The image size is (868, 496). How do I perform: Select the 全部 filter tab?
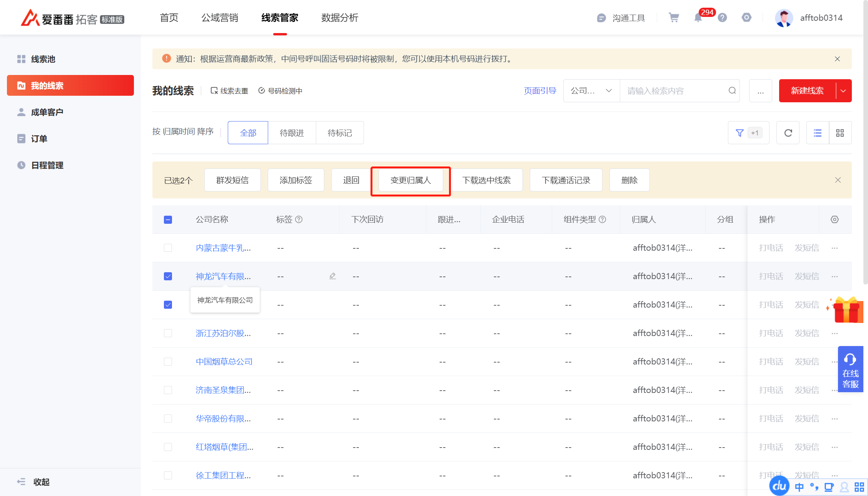pyautogui.click(x=248, y=133)
